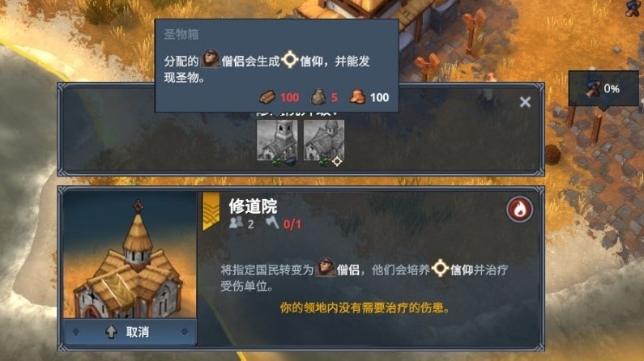Viewport: 644px width, 361px height.
Task: Click the monk portrait in the 圣物箱 tooltip
Action: pyautogui.click(x=210, y=59)
